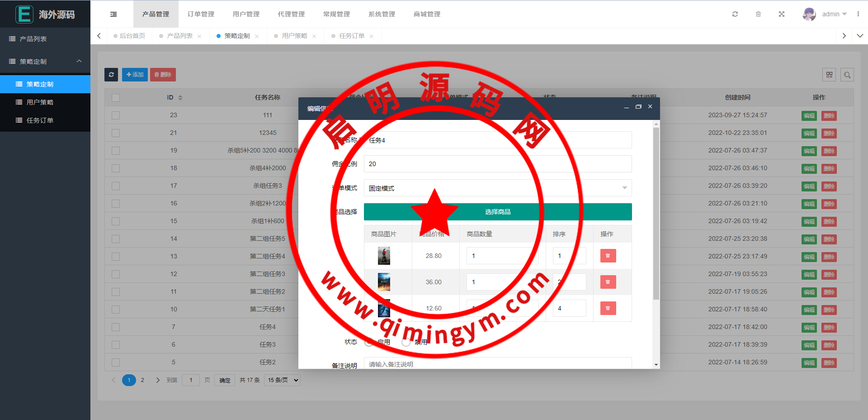Switch to the 用户策略 tab
The width and height of the screenshot is (868, 420).
tap(294, 36)
